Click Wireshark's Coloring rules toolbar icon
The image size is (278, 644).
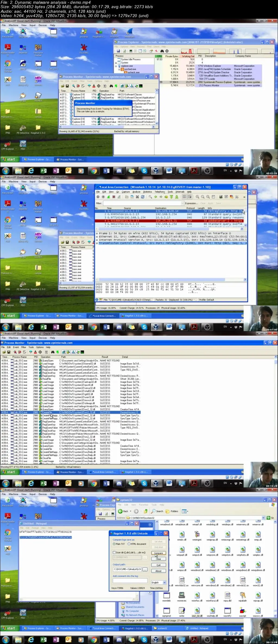[x=231, y=197]
